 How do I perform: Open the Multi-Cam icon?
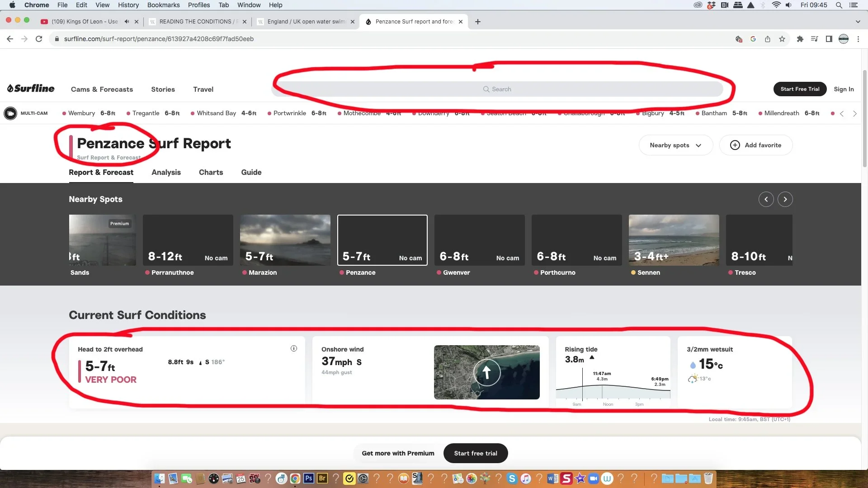(x=10, y=113)
